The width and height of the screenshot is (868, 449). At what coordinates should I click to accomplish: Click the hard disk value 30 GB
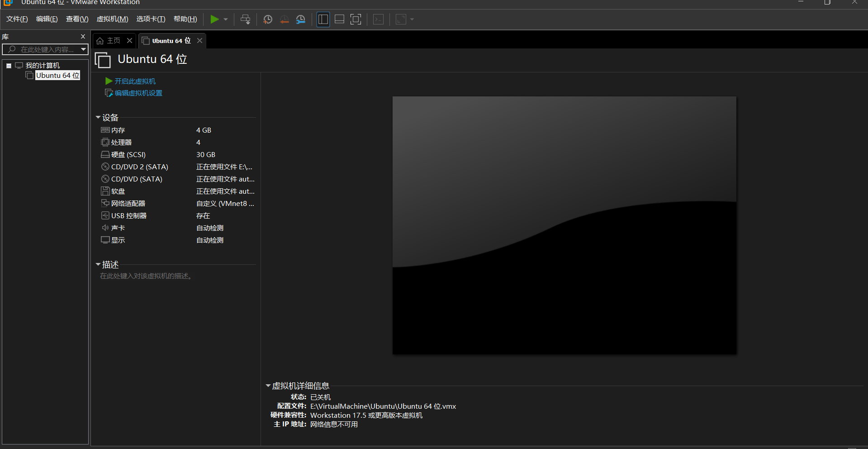[x=206, y=155]
